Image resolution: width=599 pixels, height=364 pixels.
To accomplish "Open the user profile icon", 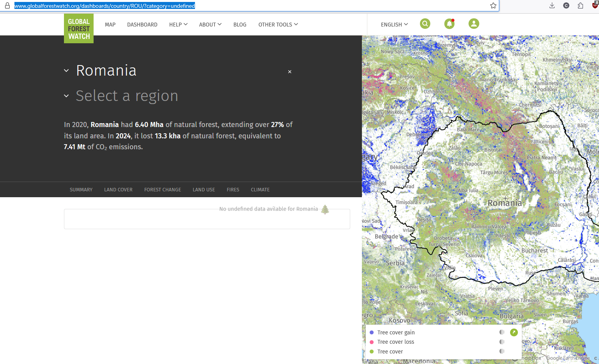I will coord(474,24).
